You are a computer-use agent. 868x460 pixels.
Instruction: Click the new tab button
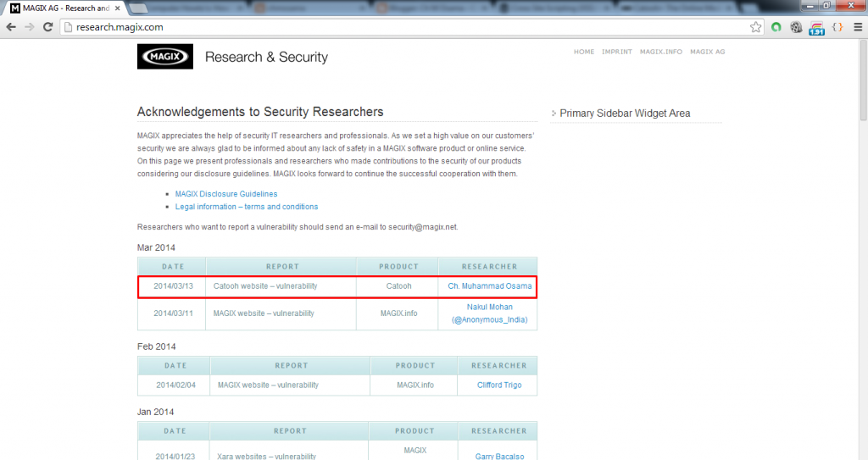click(x=138, y=8)
